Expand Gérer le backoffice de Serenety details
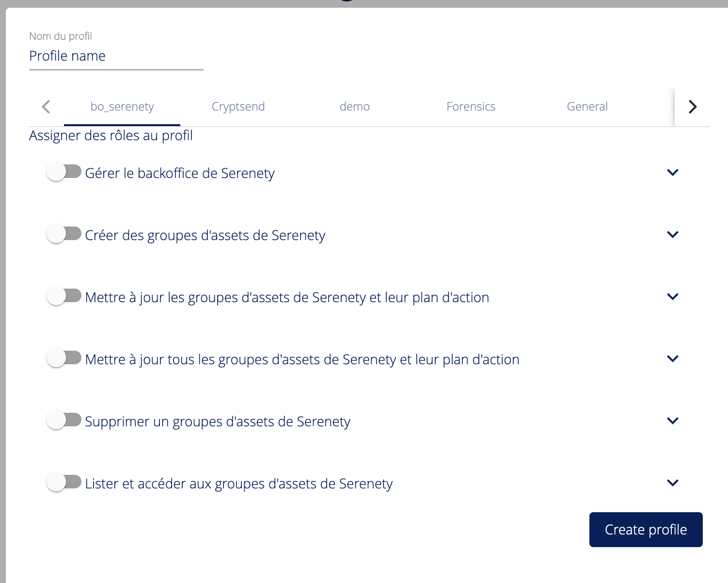 tap(672, 172)
